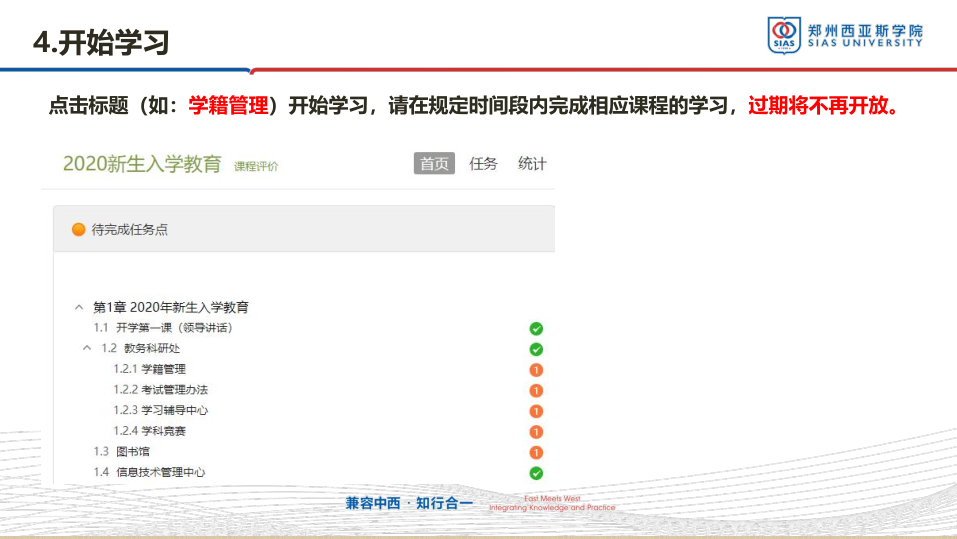The height and width of the screenshot is (539, 957).
Task: Click the orange badge next to 学籍管理
Action: (536, 370)
